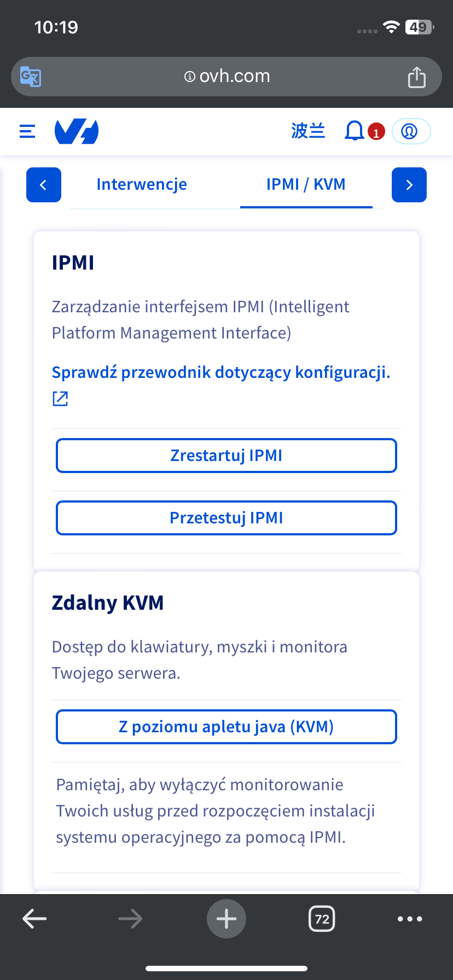Launch Z poziomu apletu java (KVM)
The height and width of the screenshot is (980, 453).
pyautogui.click(x=226, y=727)
